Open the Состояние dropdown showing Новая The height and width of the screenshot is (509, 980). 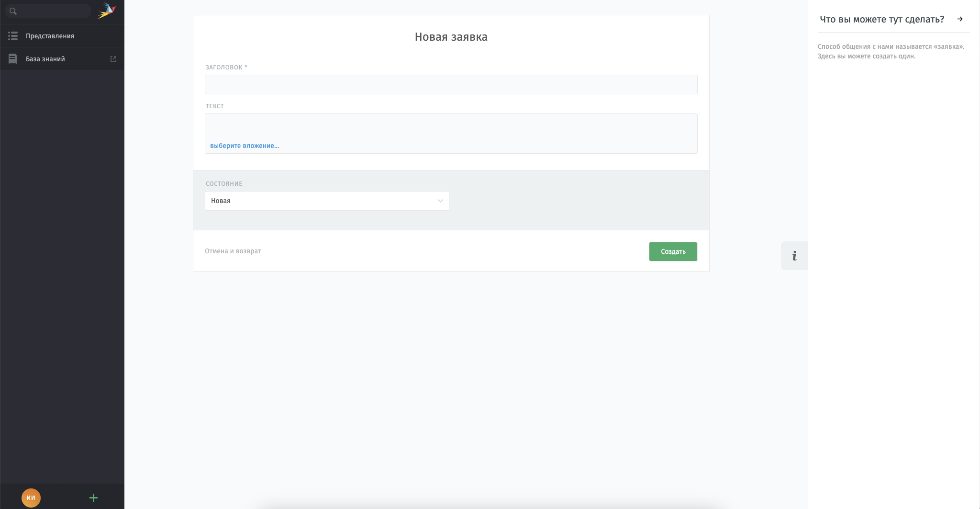[327, 201]
